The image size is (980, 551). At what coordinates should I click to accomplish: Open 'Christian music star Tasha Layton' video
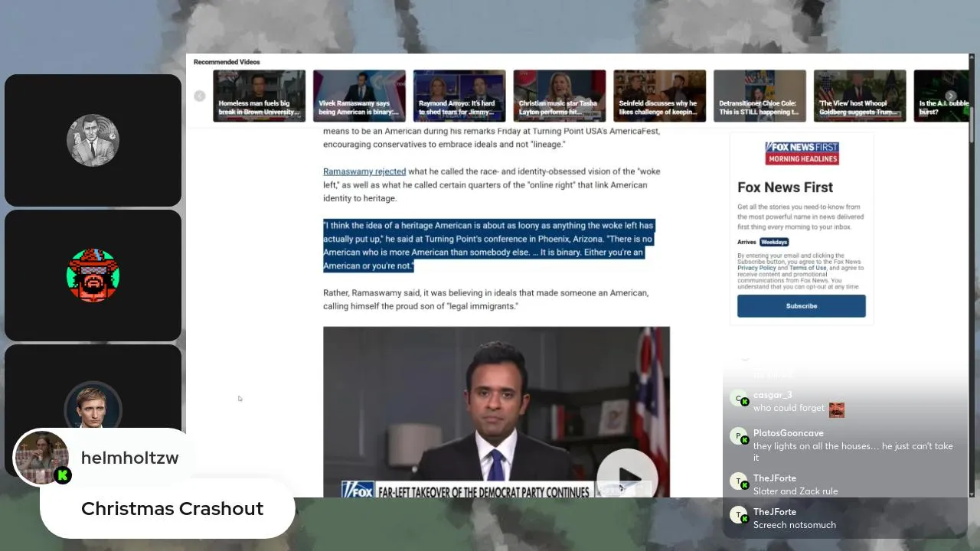[x=560, y=96]
